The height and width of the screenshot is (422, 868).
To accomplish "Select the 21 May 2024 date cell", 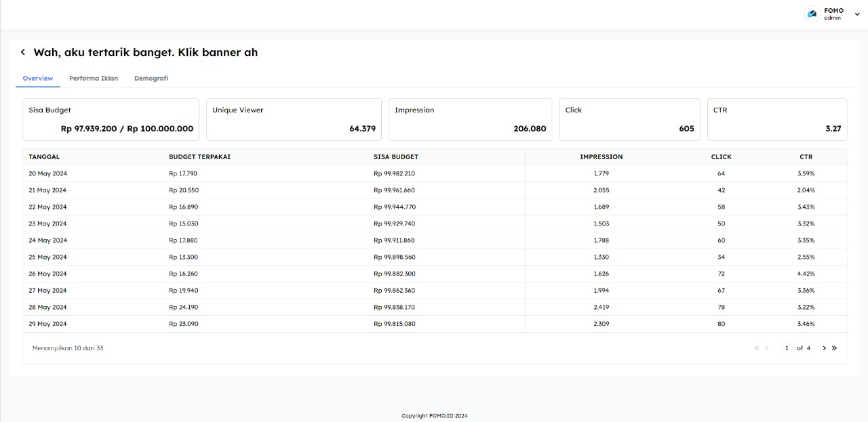I will click(47, 190).
